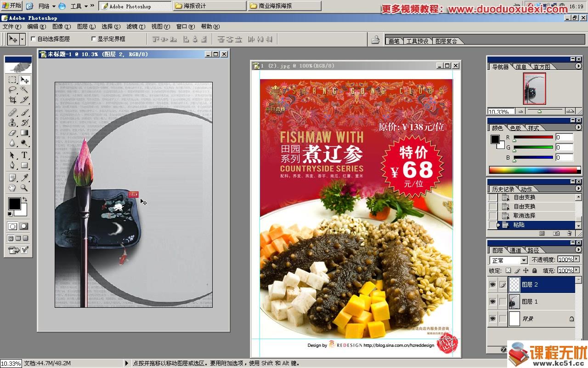Create a new snapshot in the History panel

pyautogui.click(x=556, y=234)
